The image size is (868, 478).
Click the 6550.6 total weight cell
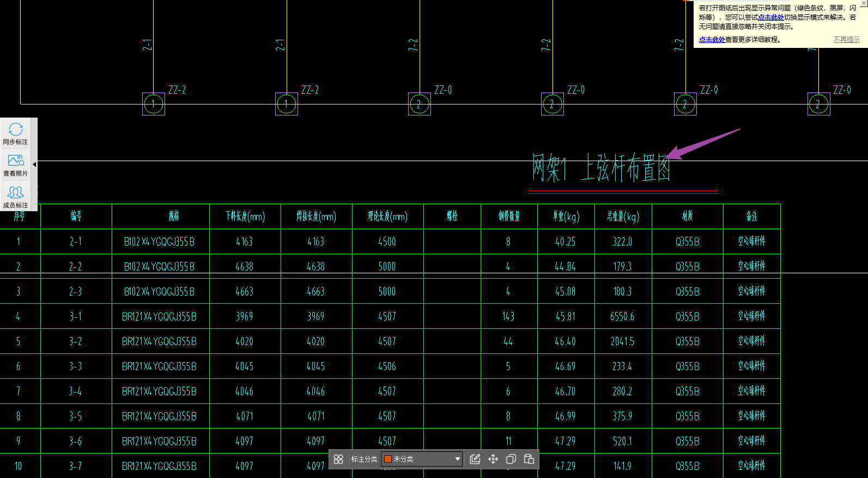click(622, 316)
